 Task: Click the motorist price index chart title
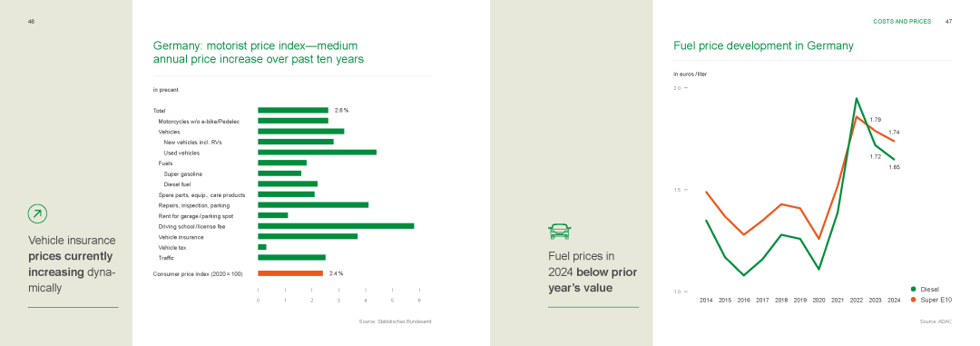(x=258, y=53)
